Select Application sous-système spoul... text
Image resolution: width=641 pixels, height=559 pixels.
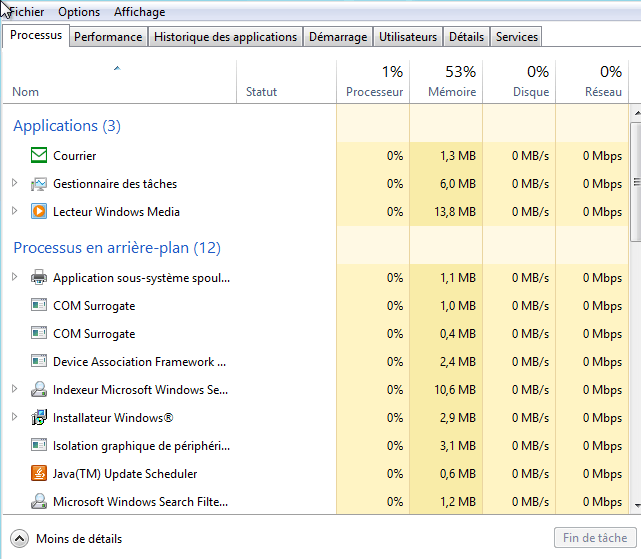click(141, 278)
